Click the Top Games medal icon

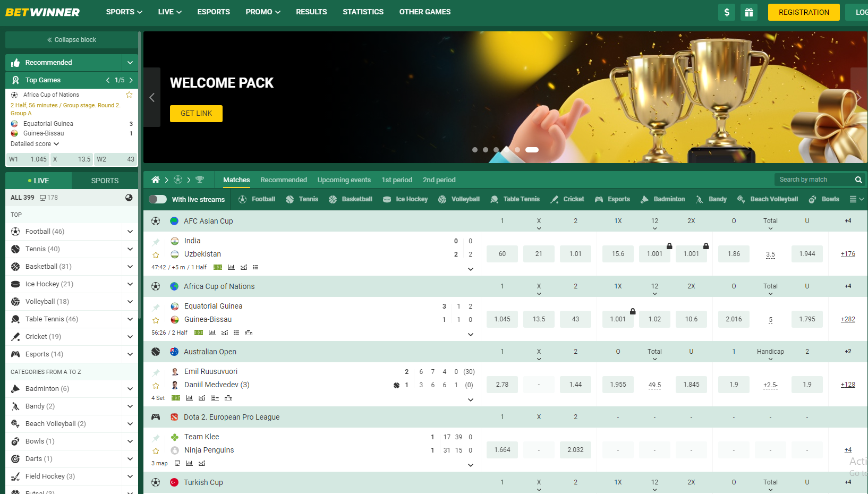pos(15,80)
